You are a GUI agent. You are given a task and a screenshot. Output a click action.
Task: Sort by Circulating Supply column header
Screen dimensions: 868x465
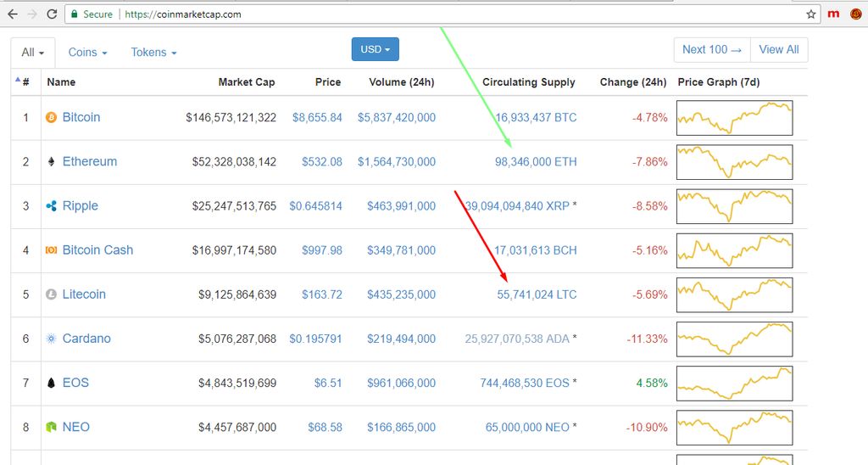tap(529, 82)
